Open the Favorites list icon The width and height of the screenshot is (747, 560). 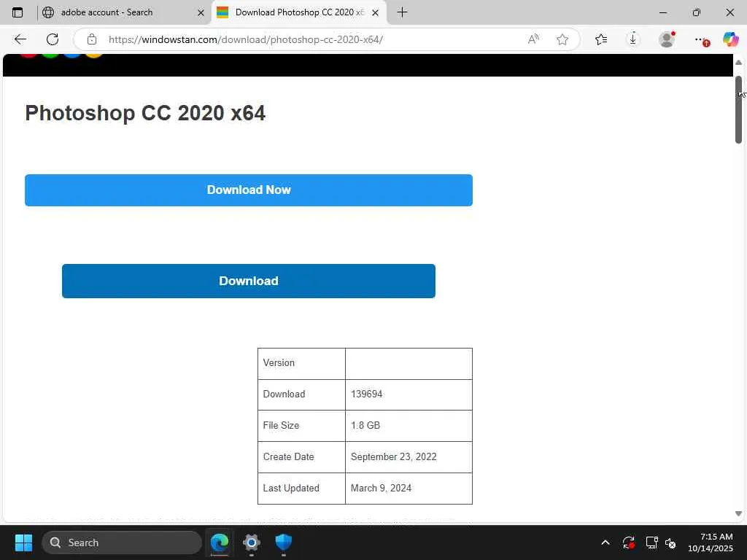pos(601,39)
